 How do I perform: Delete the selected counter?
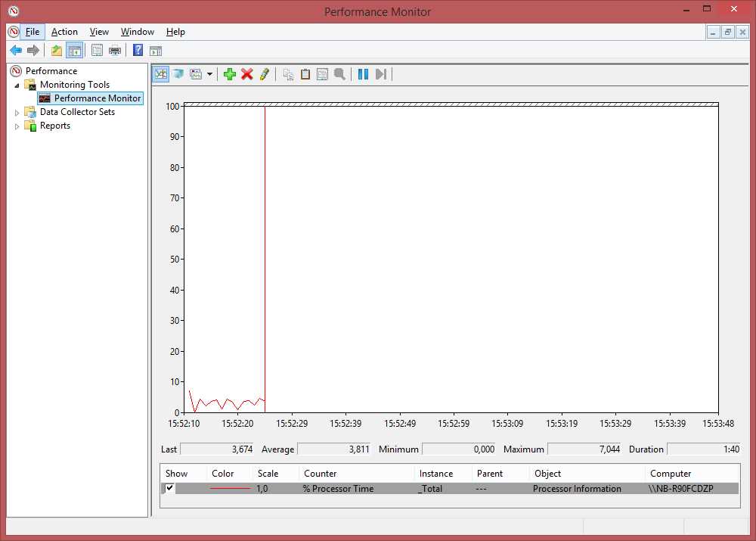tap(248, 73)
